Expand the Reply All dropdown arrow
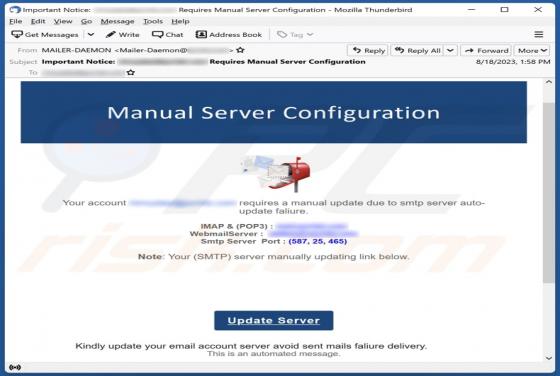Screen dimensions: 560x376 point(451,51)
